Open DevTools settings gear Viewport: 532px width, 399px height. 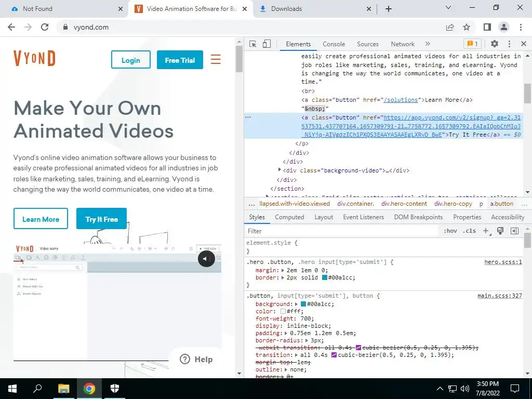495,44
